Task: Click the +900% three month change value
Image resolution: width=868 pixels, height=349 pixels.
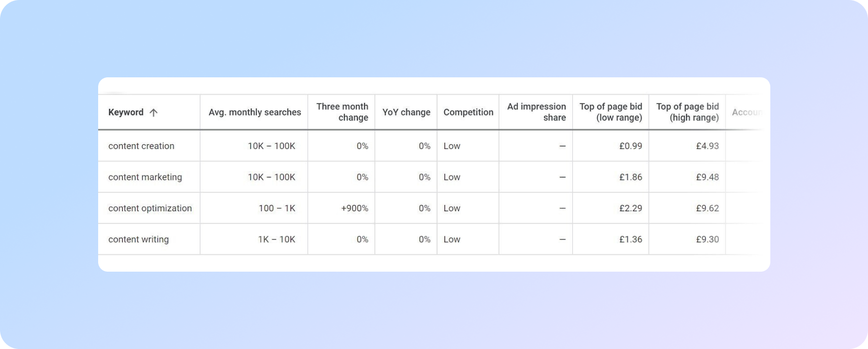Action: tap(353, 208)
